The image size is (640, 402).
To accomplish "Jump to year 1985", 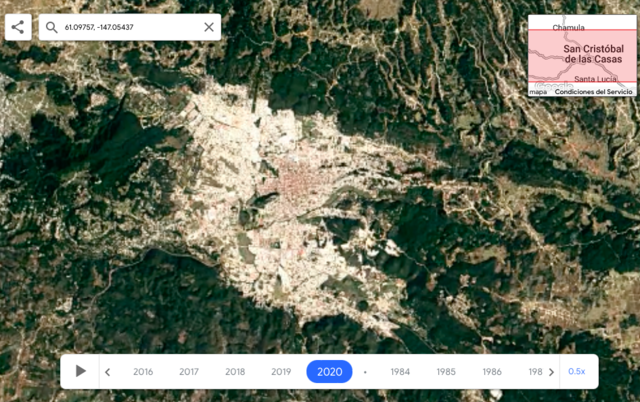I will [x=446, y=372].
